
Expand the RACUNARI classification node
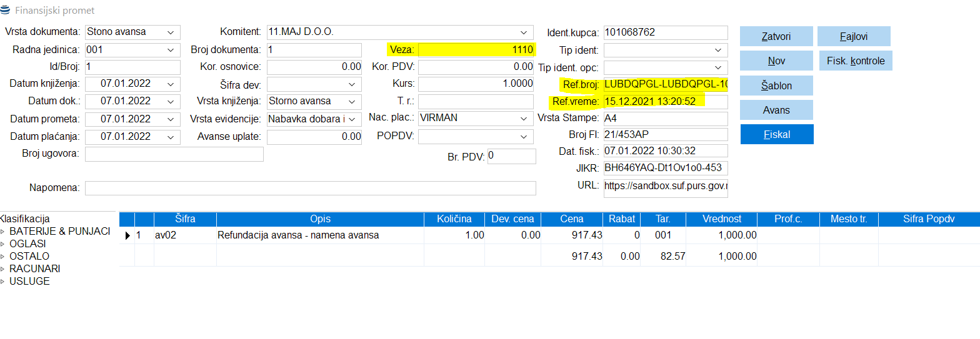click(x=3, y=269)
